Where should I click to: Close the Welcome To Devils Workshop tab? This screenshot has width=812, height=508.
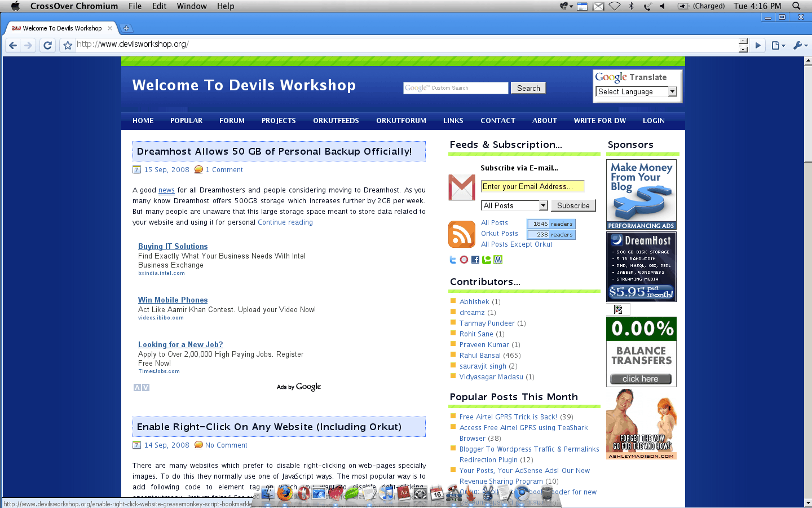point(110,28)
